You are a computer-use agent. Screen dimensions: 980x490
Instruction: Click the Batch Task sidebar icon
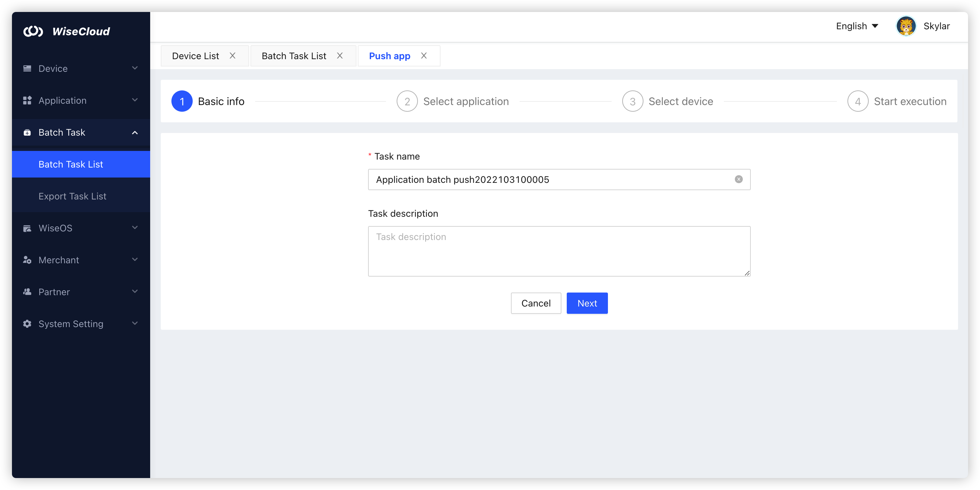(x=27, y=132)
